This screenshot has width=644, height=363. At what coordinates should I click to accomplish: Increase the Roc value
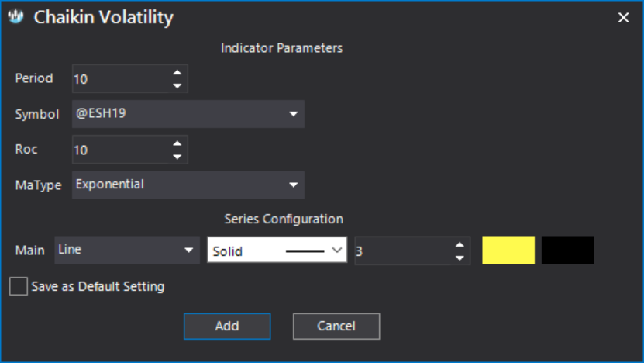(x=177, y=143)
